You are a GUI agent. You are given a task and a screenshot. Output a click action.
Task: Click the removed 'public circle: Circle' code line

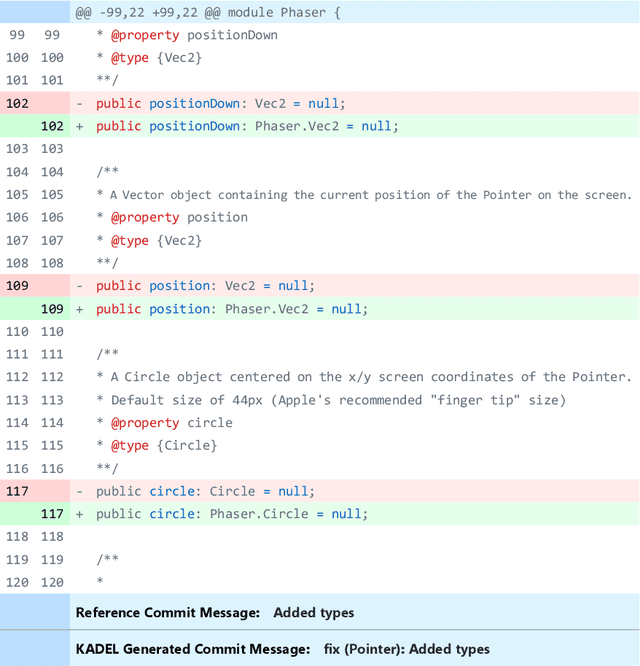pos(205,491)
